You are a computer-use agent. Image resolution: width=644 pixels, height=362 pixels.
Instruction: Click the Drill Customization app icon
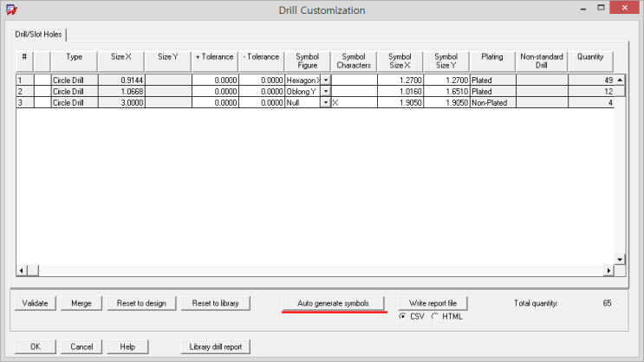[11, 10]
